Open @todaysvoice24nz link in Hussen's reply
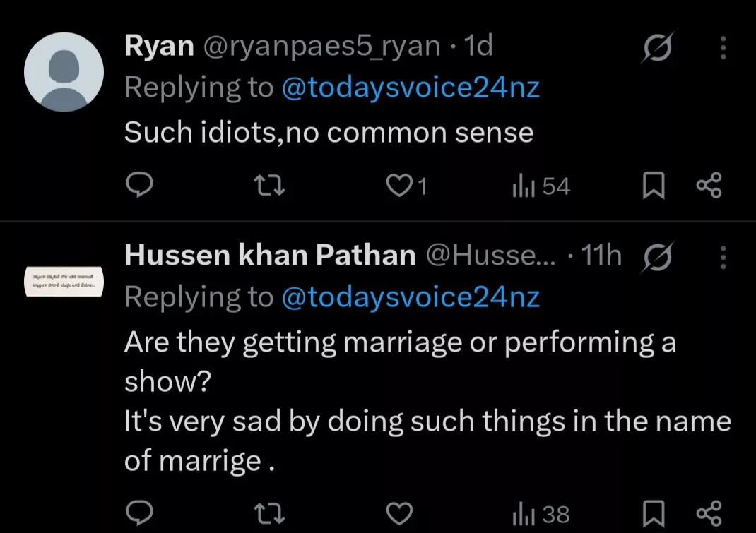 tap(411, 297)
